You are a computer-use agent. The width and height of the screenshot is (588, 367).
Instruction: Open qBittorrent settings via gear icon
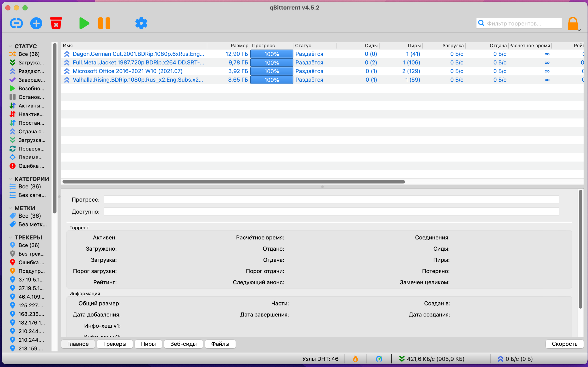pos(141,23)
